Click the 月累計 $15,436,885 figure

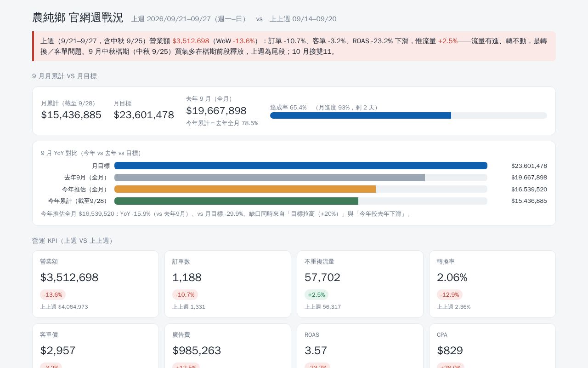(x=71, y=115)
